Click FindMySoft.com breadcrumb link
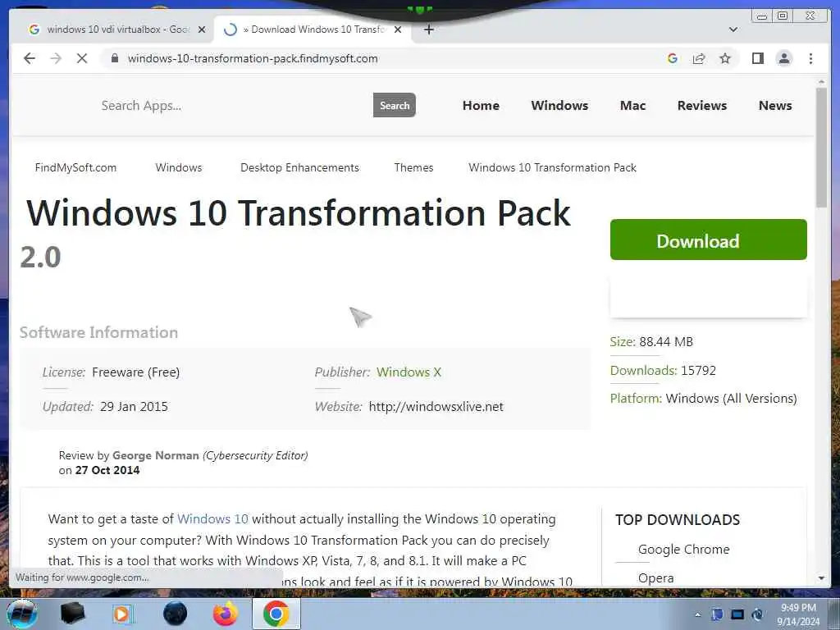Screen dimensions: 840x630 tap(75, 167)
